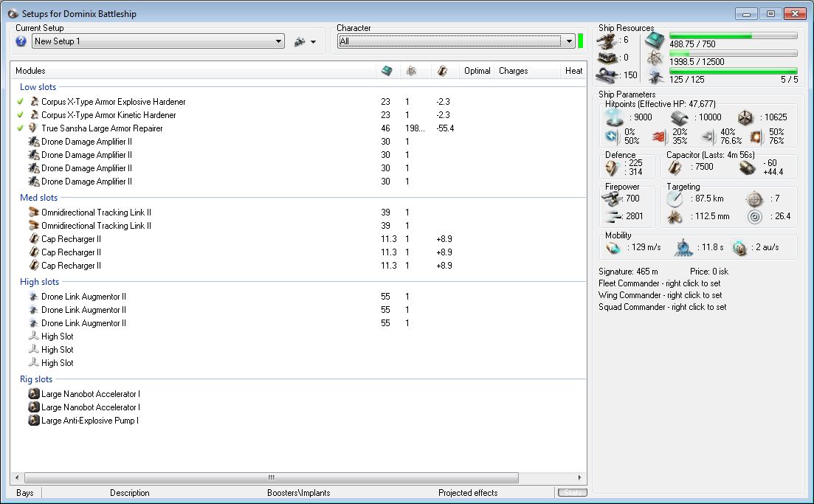The width and height of the screenshot is (814, 504).
Task: Click the CPU usage bar 488.75 / 750
Action: [x=733, y=36]
